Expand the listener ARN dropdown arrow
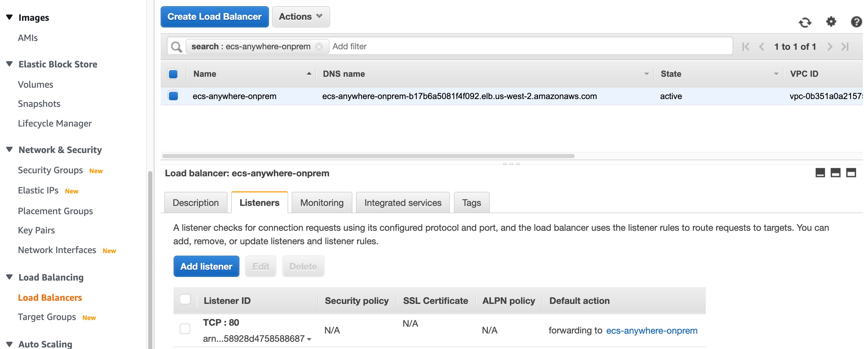This screenshot has height=349, width=868. click(309, 339)
